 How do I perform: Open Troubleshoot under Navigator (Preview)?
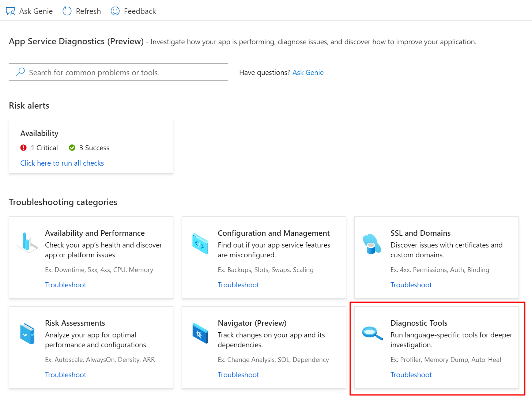coord(238,375)
